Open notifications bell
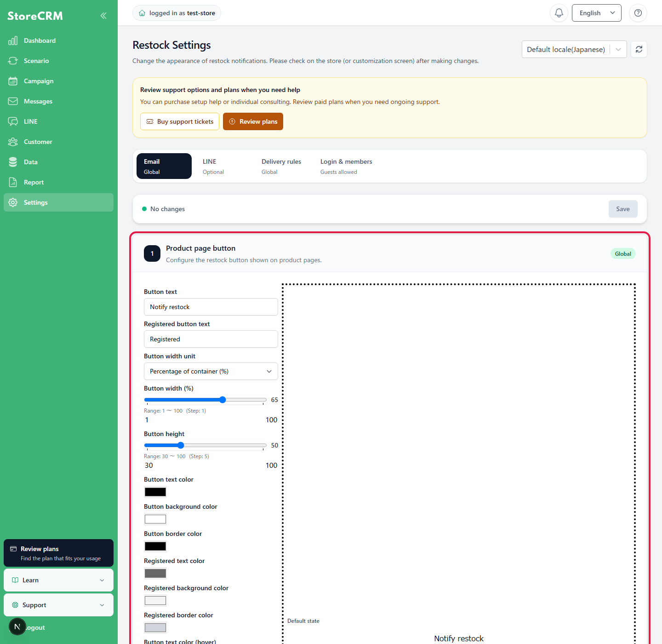The height and width of the screenshot is (644, 662). click(x=559, y=13)
